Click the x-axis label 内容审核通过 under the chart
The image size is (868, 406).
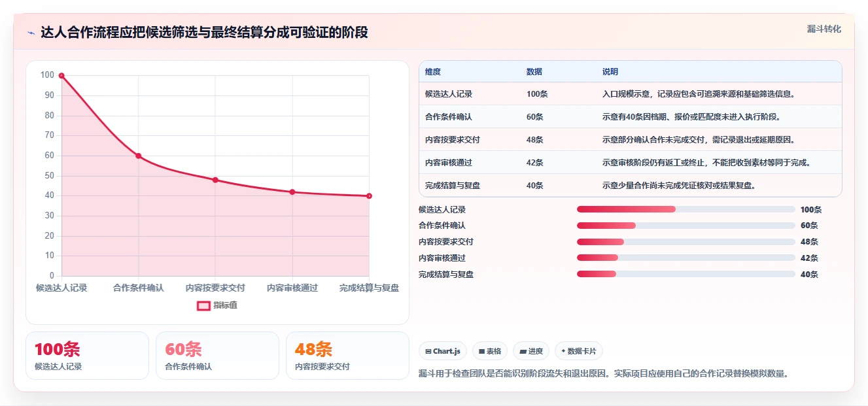click(x=292, y=288)
